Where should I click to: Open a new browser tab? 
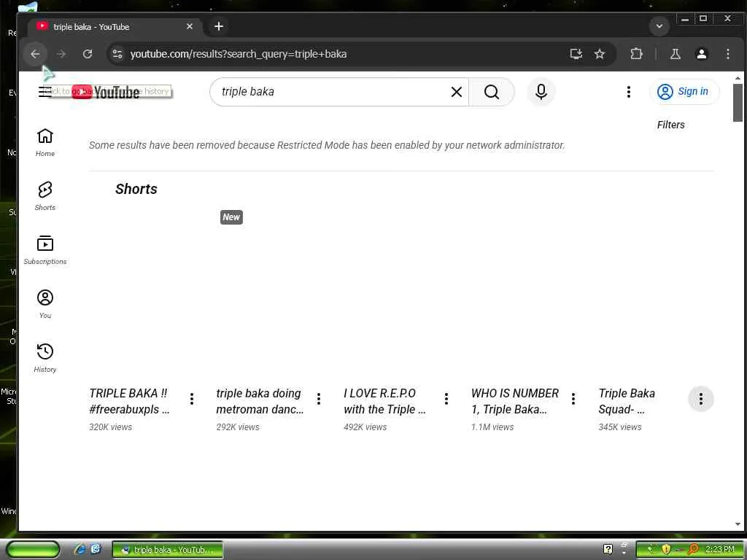[219, 27]
